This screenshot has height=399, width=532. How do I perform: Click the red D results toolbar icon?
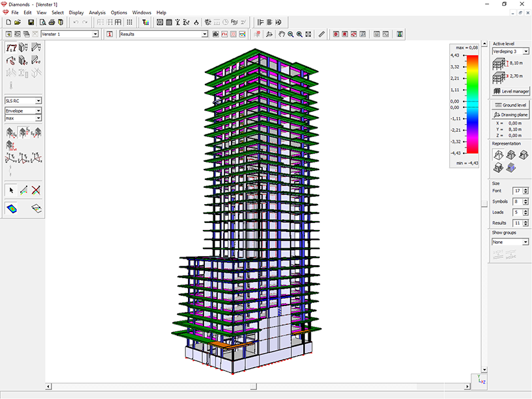point(336,34)
